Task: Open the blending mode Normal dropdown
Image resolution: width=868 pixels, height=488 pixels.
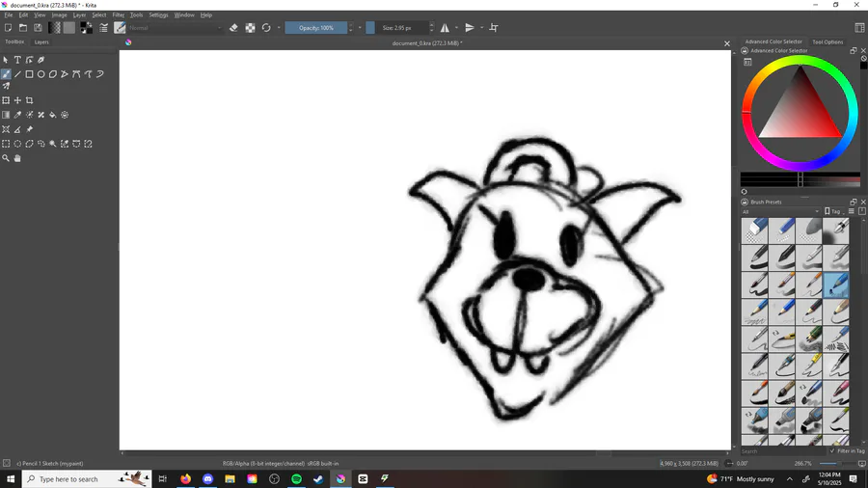Action: click(175, 28)
